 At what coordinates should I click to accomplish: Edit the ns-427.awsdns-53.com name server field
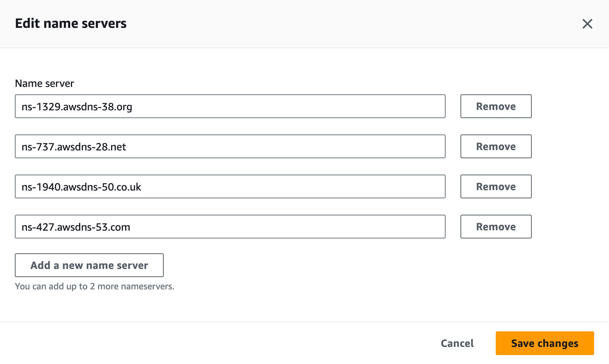tap(230, 227)
